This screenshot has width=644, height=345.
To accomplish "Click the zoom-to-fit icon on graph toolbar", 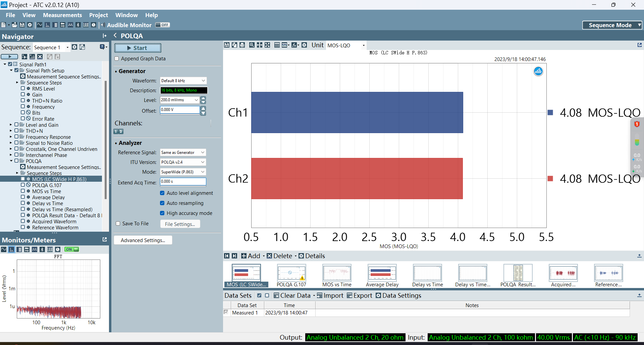I will point(267,45).
